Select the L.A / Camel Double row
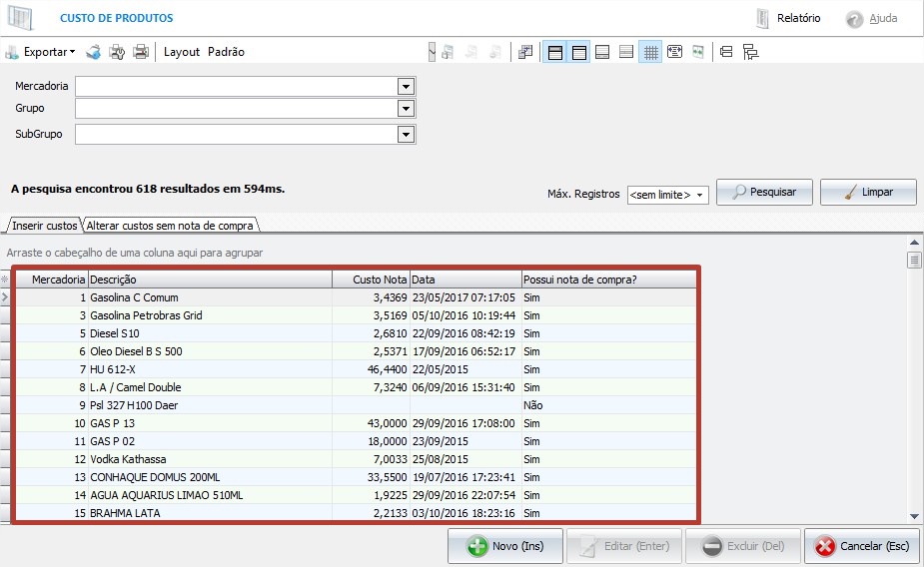924x567 pixels. (356, 387)
